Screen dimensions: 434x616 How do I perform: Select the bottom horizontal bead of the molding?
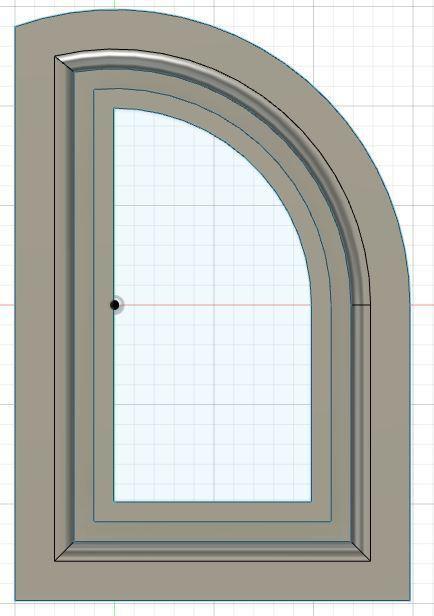212,551
